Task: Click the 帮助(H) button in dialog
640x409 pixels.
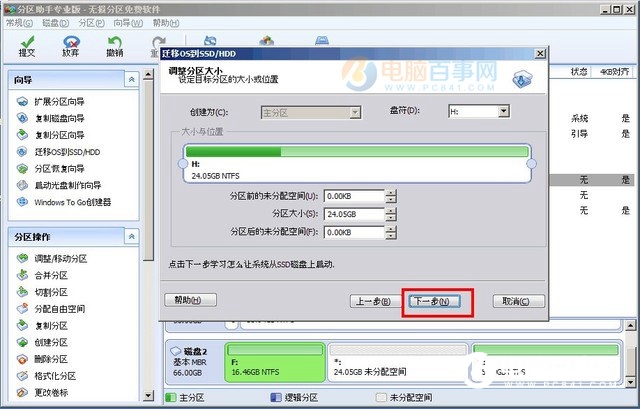Action: tap(190, 300)
